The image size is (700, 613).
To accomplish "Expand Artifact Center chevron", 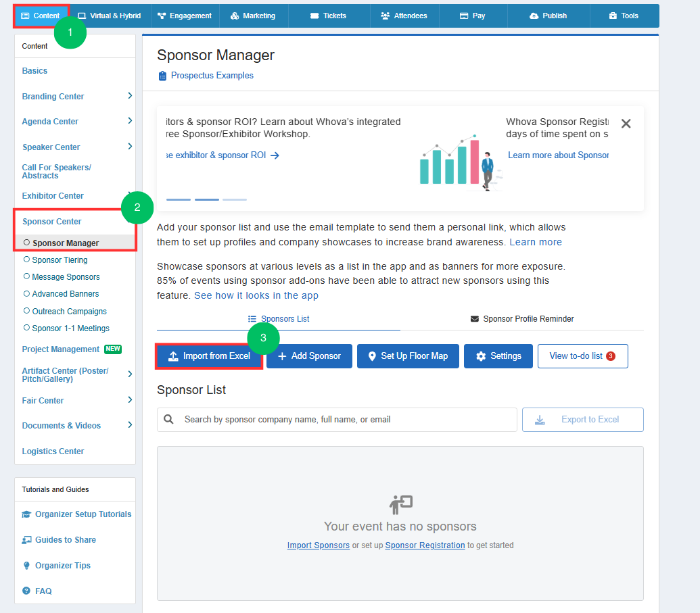I will click(130, 374).
